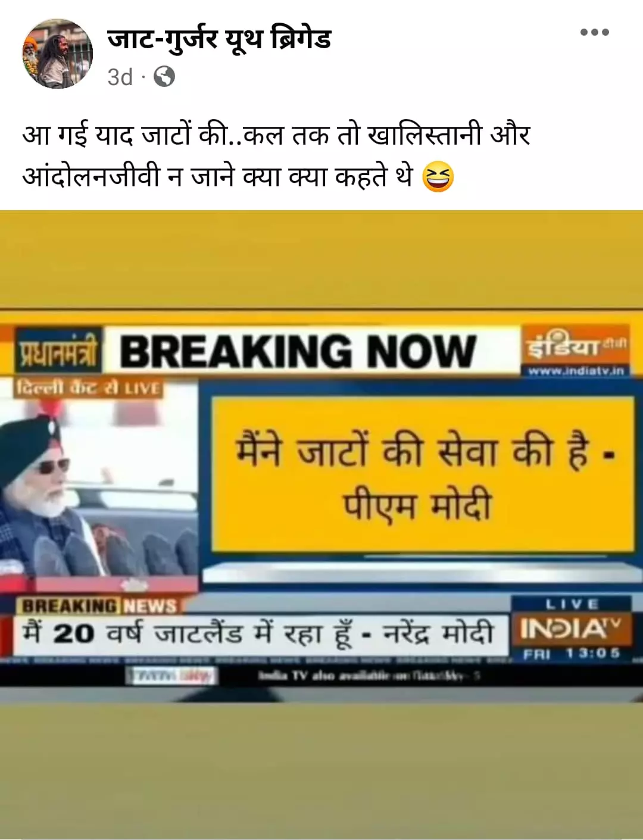Image resolution: width=643 pixels, height=840 pixels.
Task: Click the प्रधानमंत्री tag beside BREAKING NOW
Action: (58, 352)
